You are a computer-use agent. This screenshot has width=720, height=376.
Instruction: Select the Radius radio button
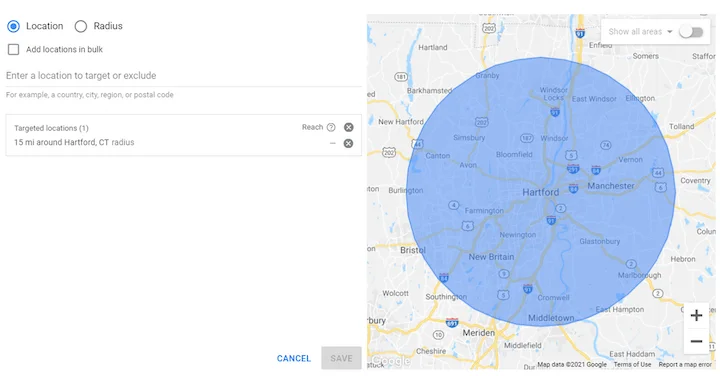(x=81, y=26)
